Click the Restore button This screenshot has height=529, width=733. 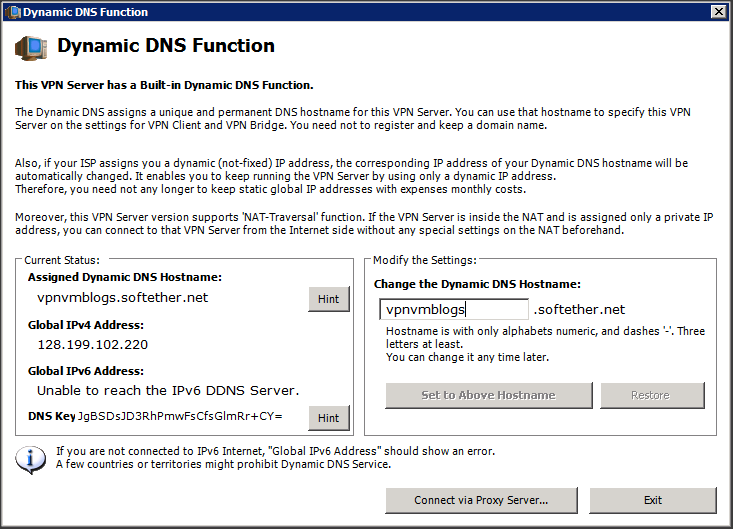coord(650,395)
